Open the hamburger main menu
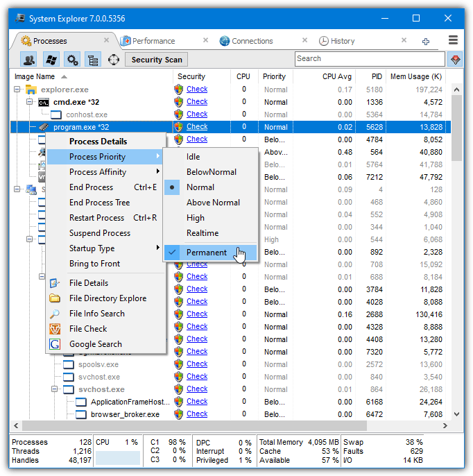Screen dimensions: 473x476 coord(453,40)
